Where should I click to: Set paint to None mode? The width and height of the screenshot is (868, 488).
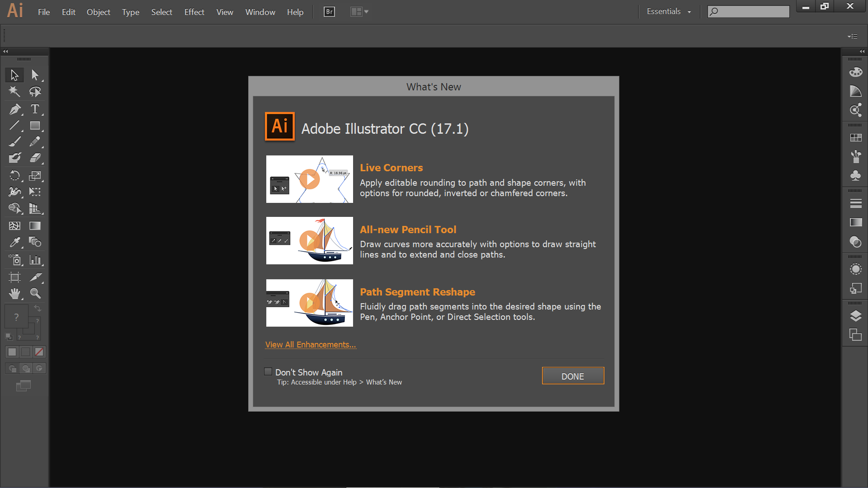[39, 352]
